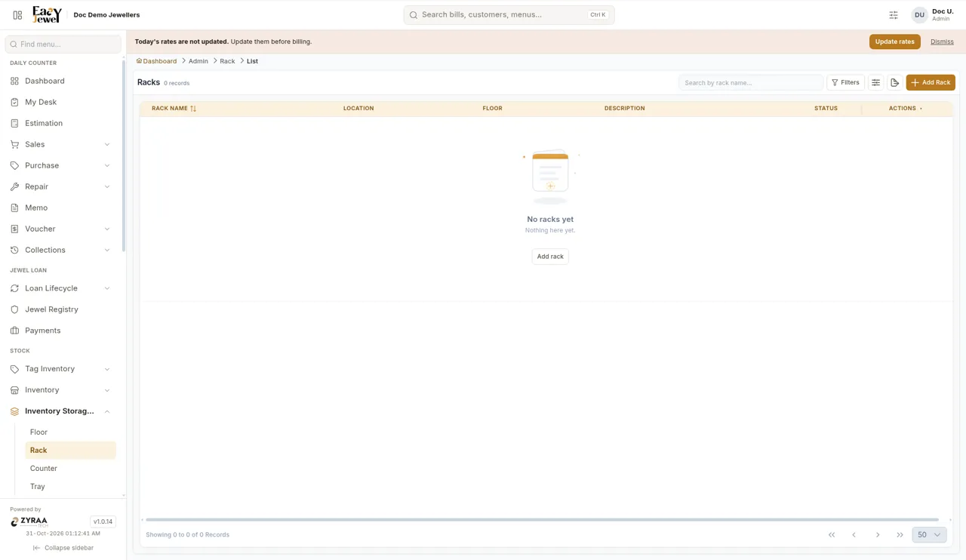Image resolution: width=966 pixels, height=560 pixels.
Task: Click the Update rates button
Action: pos(895,42)
